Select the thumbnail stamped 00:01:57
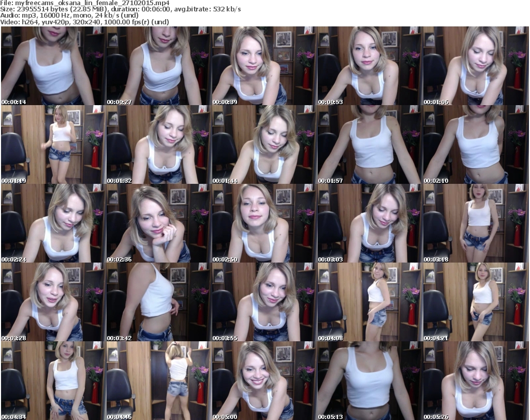Image resolution: width=530 pixels, height=420 pixels. click(370, 144)
